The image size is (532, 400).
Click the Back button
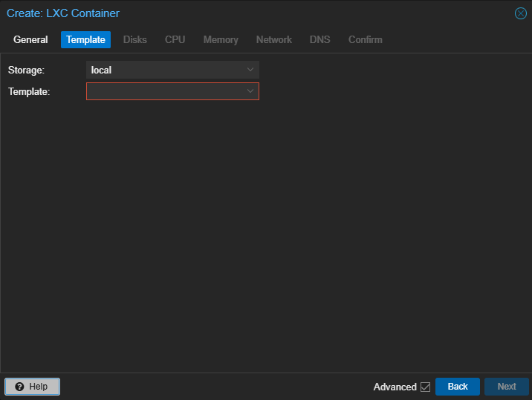point(458,387)
